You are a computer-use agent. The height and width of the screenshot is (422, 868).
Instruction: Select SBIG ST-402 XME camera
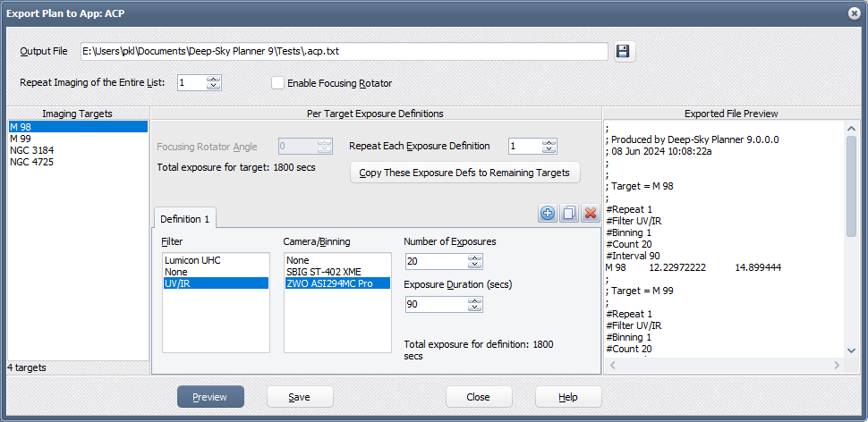coord(325,272)
